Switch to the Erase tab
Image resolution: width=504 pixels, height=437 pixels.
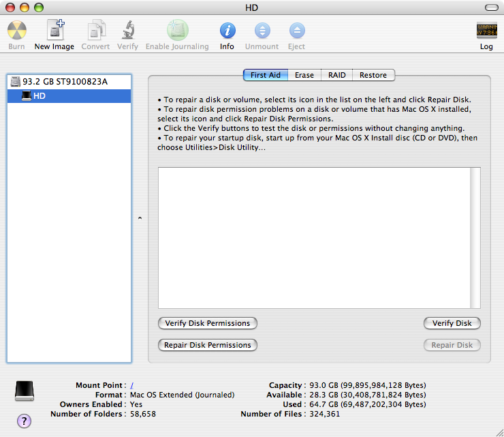click(x=304, y=75)
